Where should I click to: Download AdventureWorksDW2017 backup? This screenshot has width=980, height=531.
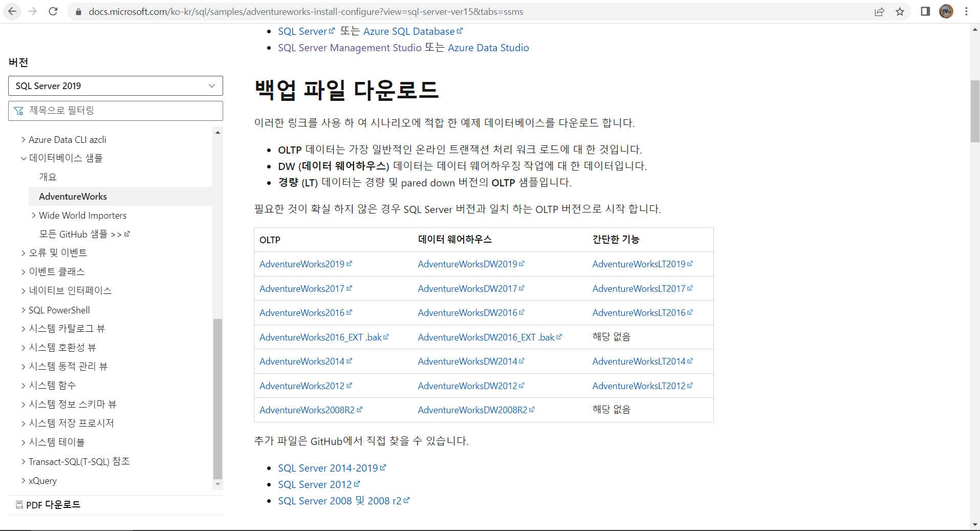click(471, 288)
